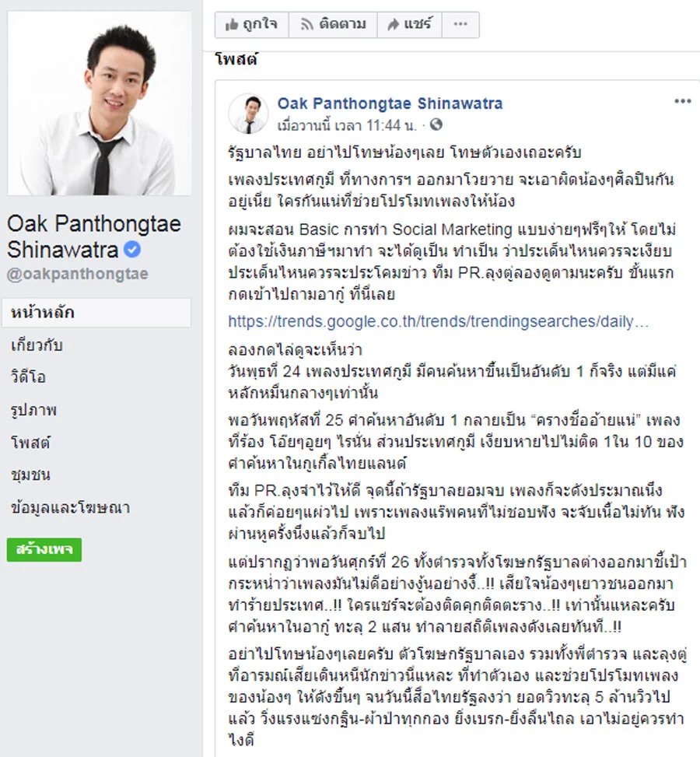700x757 pixels.
Task: Click the globe public privacy icon
Action: pos(436,124)
